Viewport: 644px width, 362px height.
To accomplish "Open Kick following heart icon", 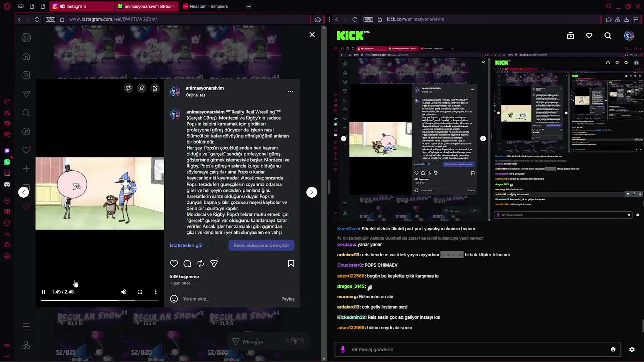I will pos(589,36).
